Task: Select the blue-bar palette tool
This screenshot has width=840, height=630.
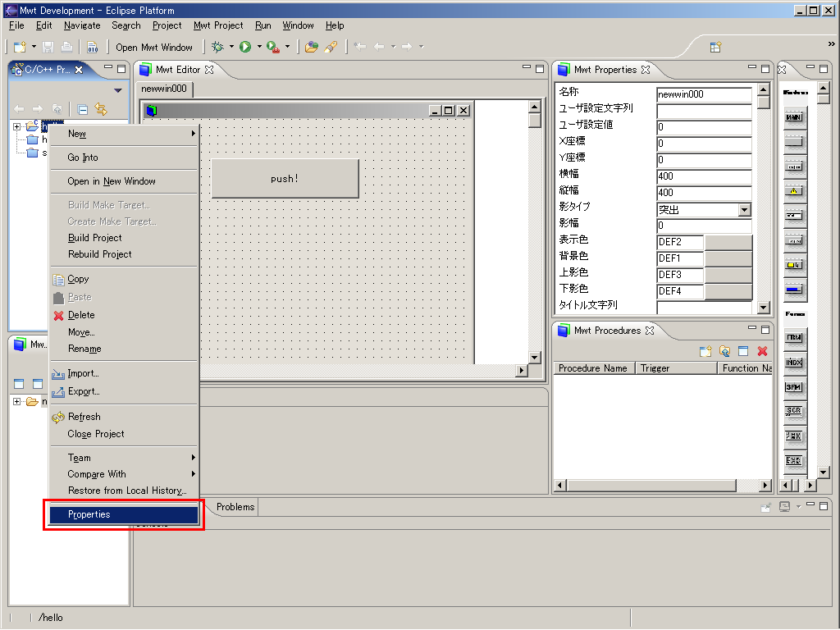Action: tap(794, 290)
